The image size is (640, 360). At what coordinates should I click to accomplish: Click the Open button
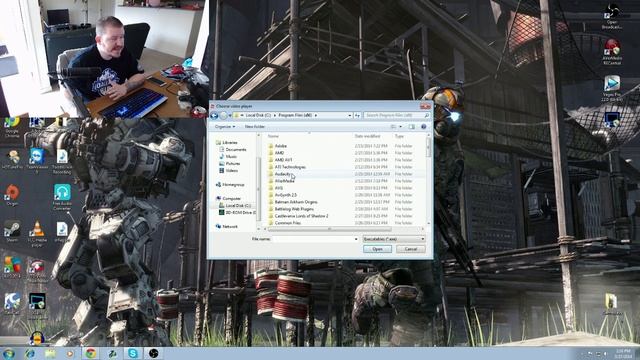(x=377, y=249)
